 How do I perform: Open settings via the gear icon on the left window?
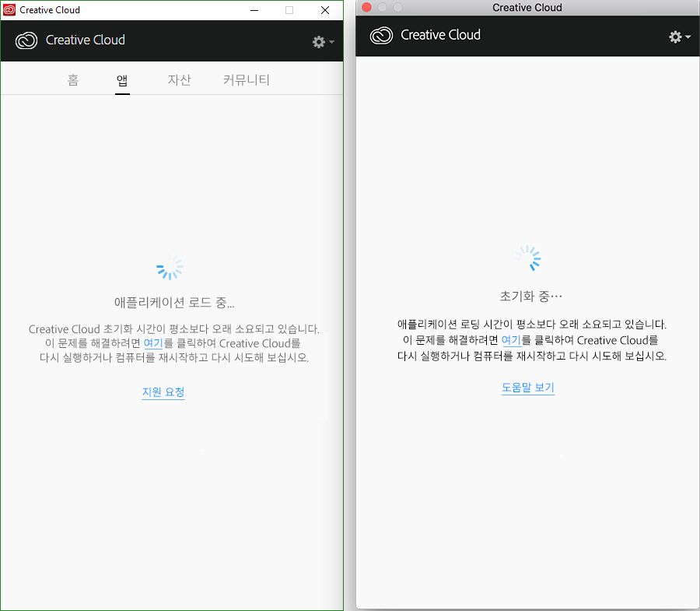pyautogui.click(x=318, y=42)
